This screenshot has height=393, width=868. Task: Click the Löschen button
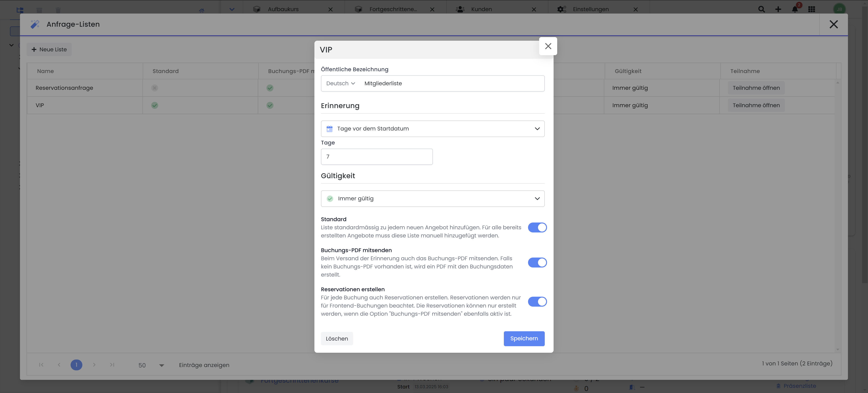click(x=337, y=339)
